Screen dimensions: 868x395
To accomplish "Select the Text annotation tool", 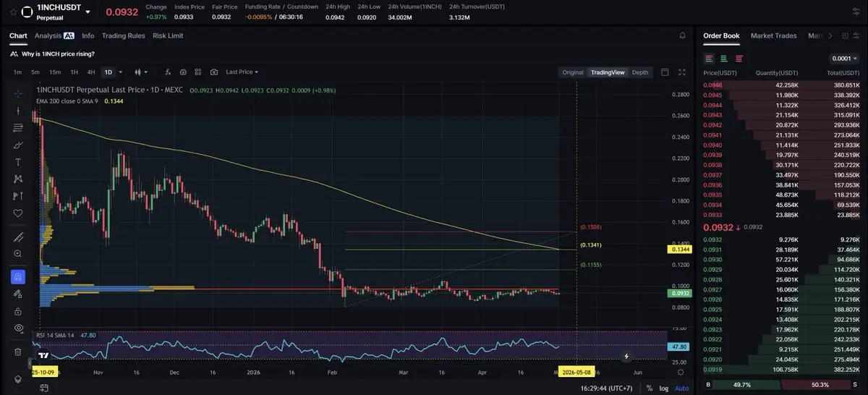I will tap(18, 161).
